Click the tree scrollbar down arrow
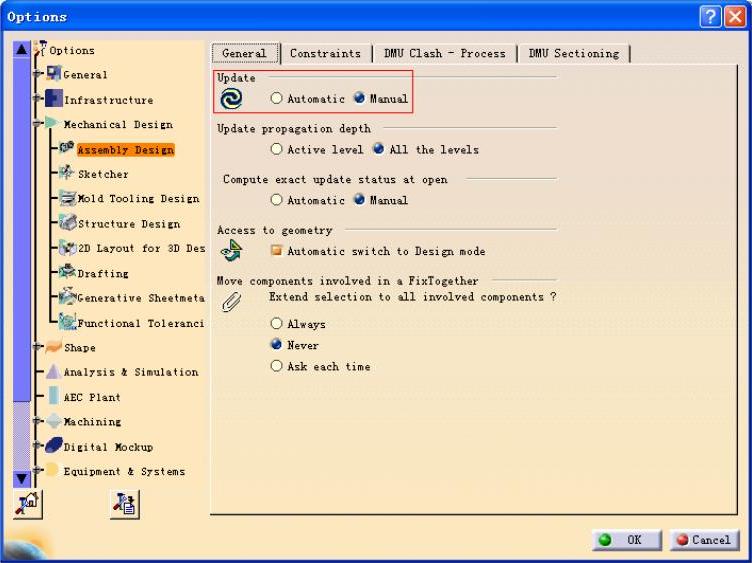This screenshot has height=563, width=752. [22, 478]
